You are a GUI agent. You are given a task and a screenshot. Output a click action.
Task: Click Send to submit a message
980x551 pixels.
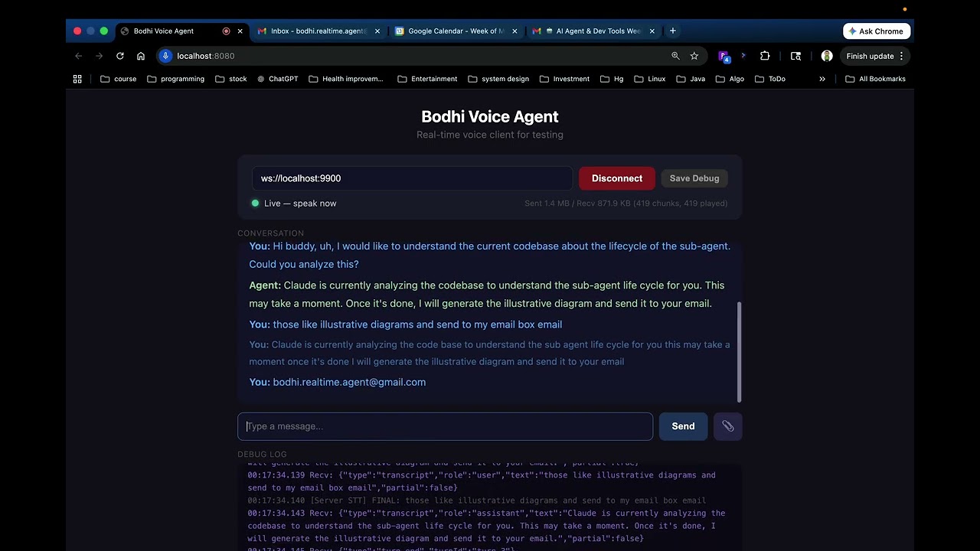click(x=683, y=426)
